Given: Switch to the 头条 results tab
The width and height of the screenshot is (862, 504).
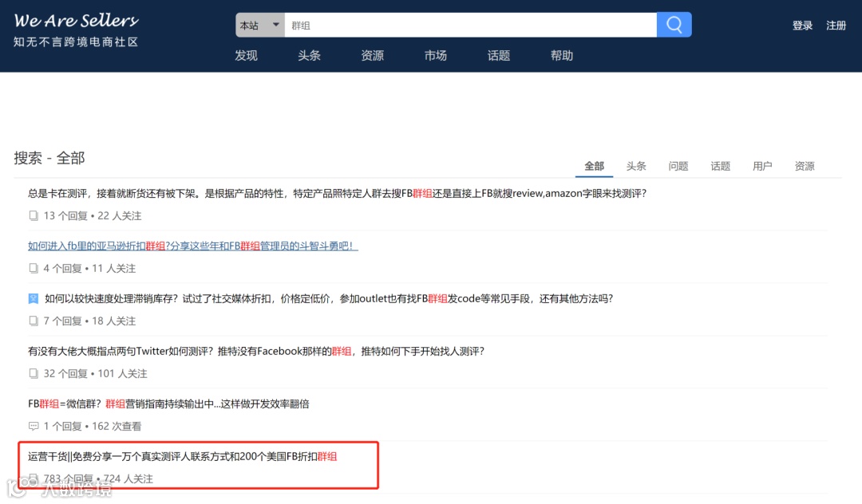Looking at the screenshot, I should pos(636,167).
